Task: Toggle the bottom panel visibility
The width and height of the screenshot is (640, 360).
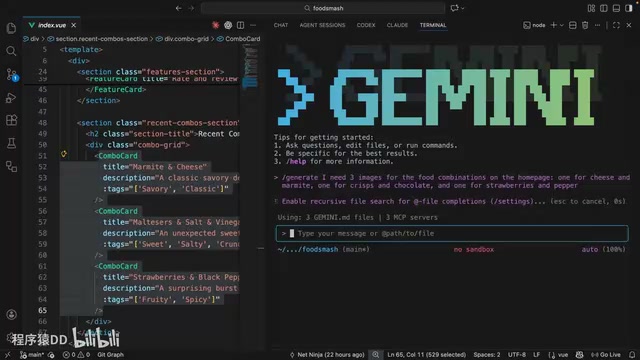Action: 616,8
